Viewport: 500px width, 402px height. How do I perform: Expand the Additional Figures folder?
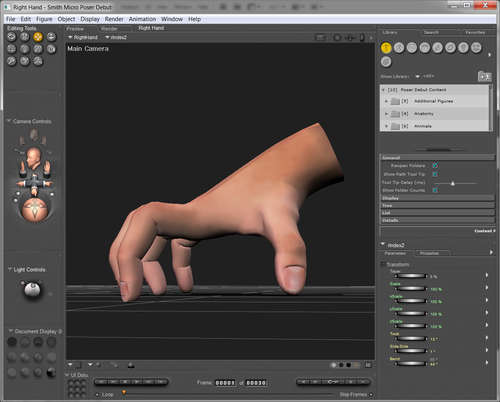[x=386, y=101]
